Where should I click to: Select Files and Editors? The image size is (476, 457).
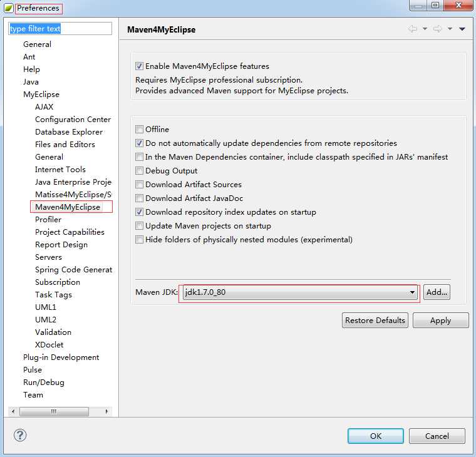pyautogui.click(x=65, y=145)
